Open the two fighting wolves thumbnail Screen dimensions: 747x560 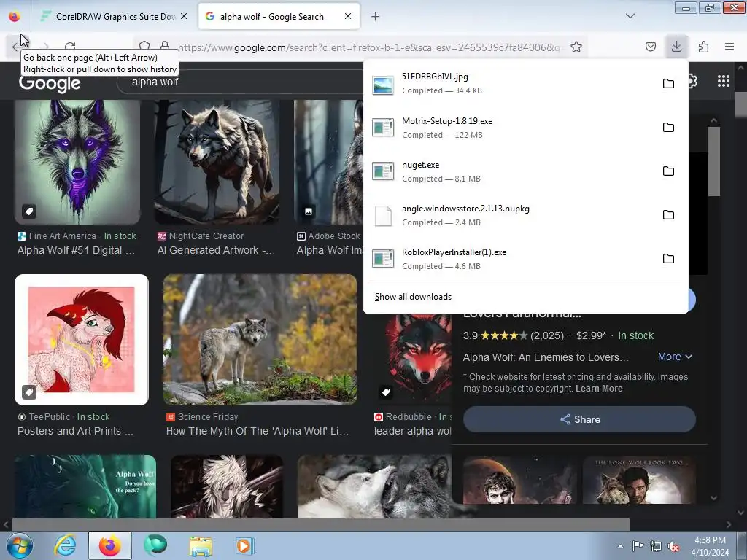(x=374, y=486)
